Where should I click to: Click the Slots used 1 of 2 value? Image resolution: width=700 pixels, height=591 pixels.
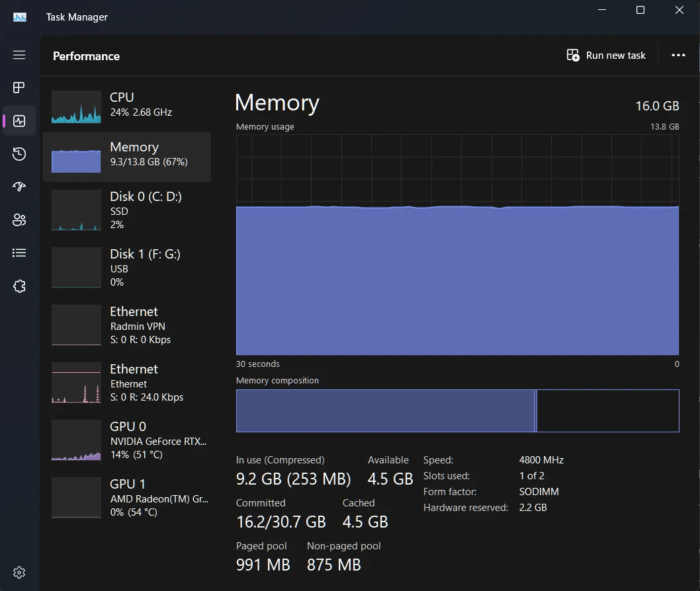click(532, 476)
